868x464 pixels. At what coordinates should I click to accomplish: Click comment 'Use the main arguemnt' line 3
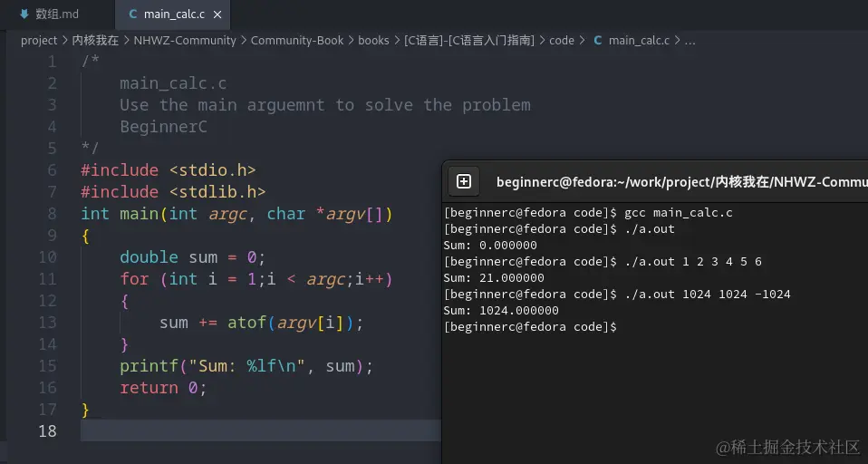222,105
